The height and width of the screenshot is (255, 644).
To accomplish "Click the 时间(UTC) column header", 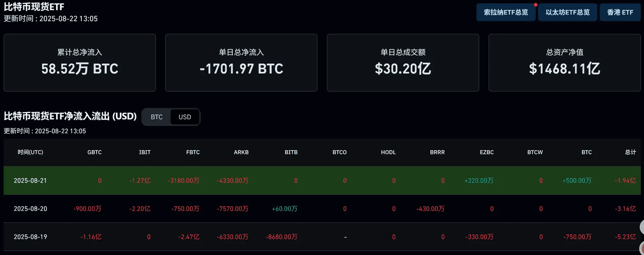I will pos(30,152).
